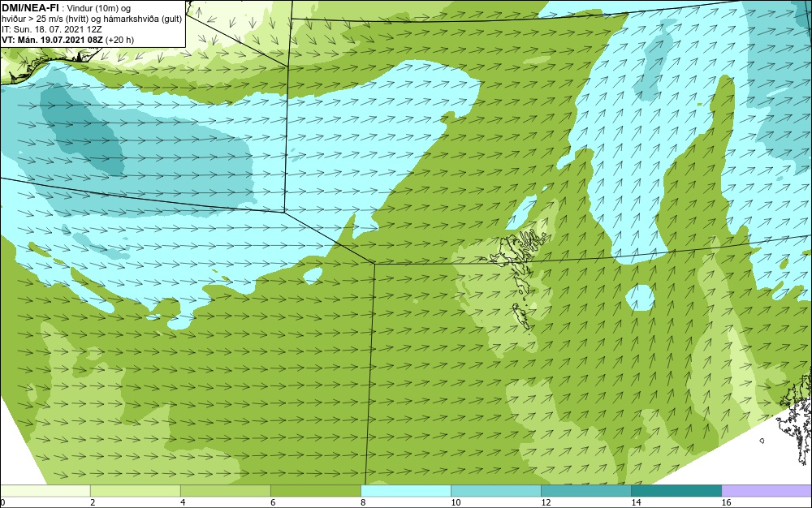Click the legend label "4"
Screen dimensions: 812x508
click(x=182, y=502)
